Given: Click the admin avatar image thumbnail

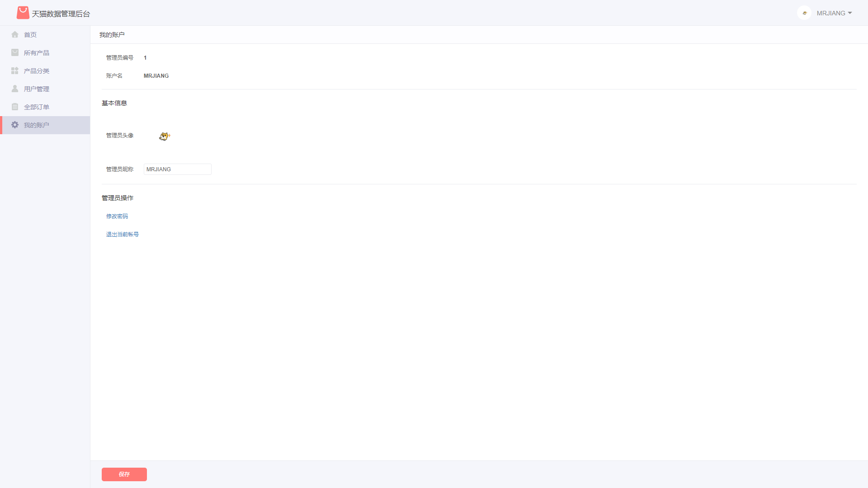Looking at the screenshot, I should pos(165,136).
